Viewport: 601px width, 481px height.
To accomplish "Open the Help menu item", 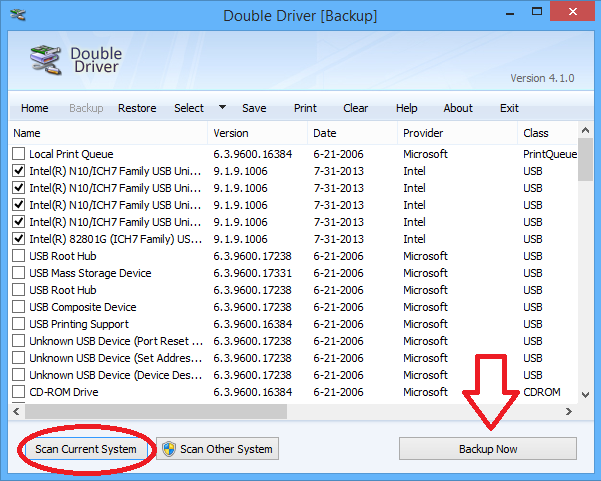I will [x=407, y=108].
